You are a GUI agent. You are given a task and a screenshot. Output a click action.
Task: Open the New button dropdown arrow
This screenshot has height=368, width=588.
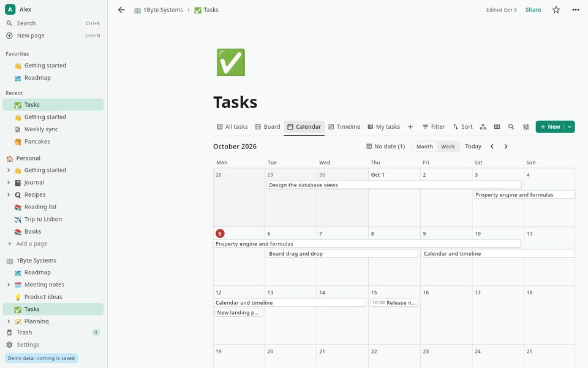[570, 127]
